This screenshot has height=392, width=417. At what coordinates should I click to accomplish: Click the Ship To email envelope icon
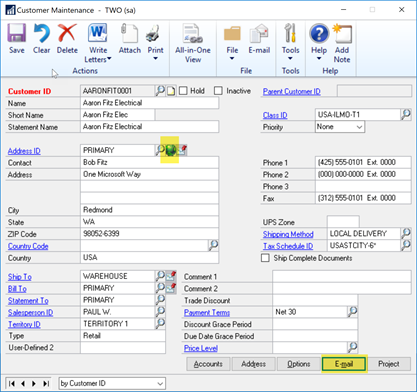[x=171, y=276]
